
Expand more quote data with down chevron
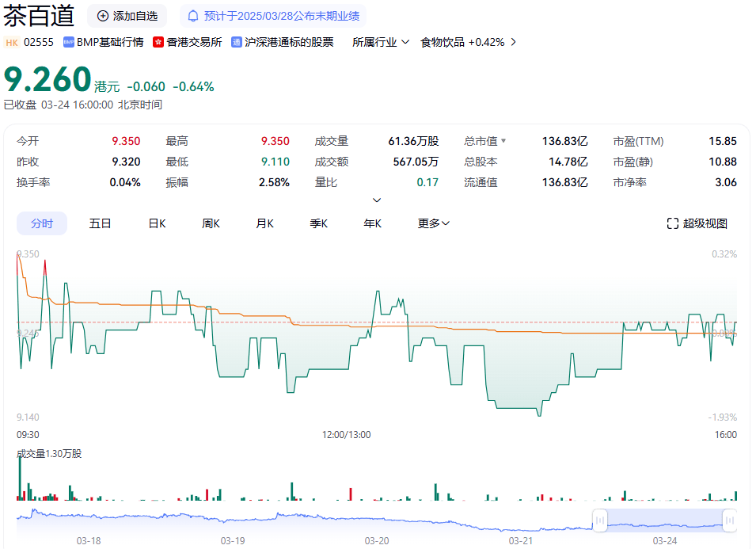point(377,200)
